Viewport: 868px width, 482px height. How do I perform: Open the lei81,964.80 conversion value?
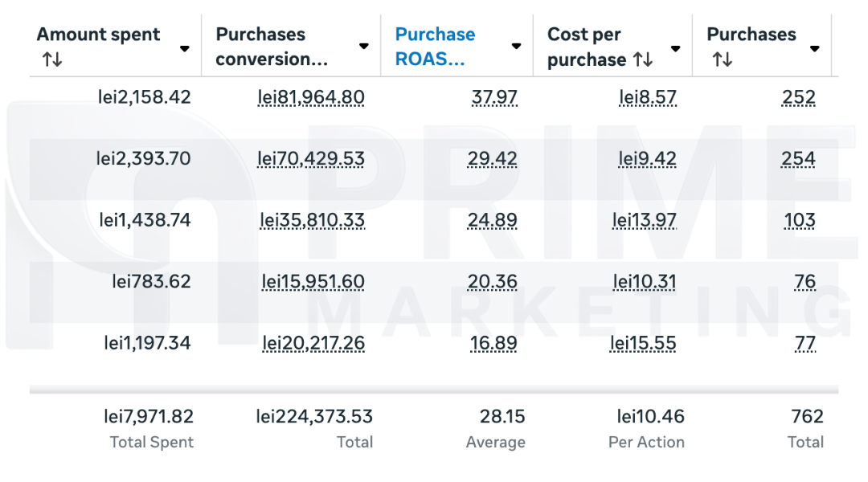pyautogui.click(x=311, y=98)
